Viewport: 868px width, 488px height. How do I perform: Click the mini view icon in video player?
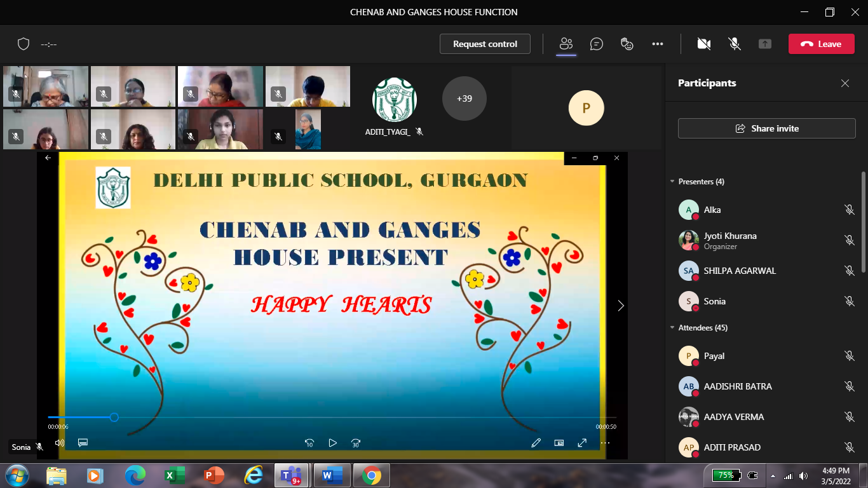pyautogui.click(x=559, y=443)
